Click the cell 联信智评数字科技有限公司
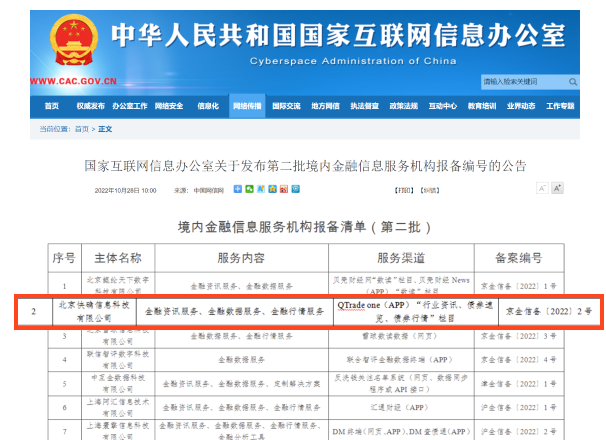This screenshot has width=606, height=440. 118,360
